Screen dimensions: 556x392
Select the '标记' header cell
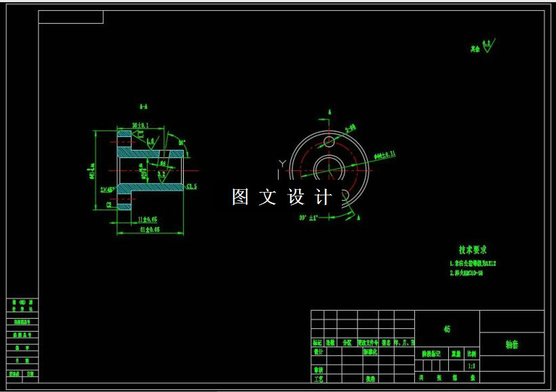(x=317, y=342)
